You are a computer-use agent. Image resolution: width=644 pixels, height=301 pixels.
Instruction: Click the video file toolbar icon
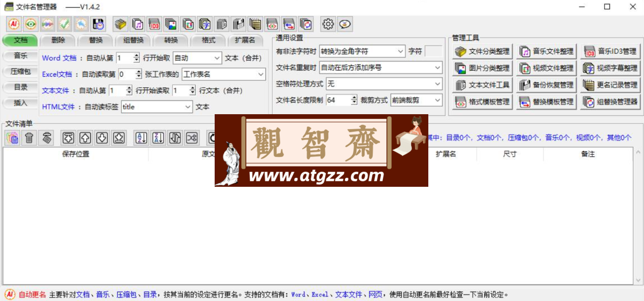coord(188,24)
